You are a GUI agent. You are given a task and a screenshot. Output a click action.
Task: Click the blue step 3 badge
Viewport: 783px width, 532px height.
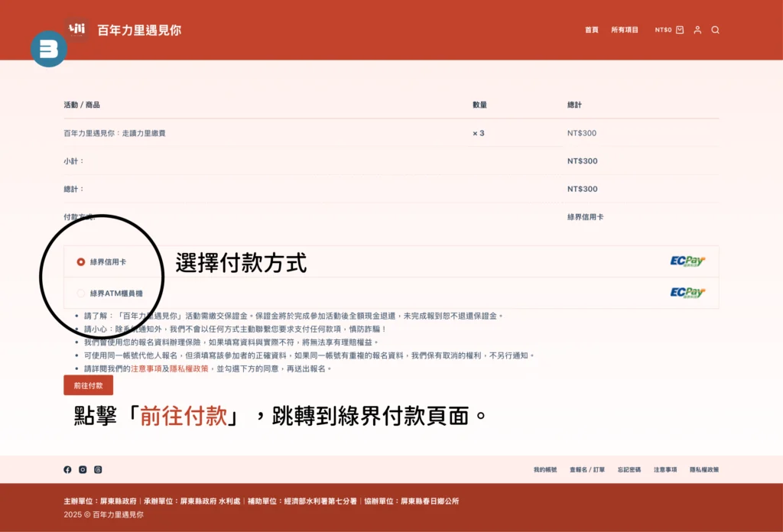click(x=49, y=49)
